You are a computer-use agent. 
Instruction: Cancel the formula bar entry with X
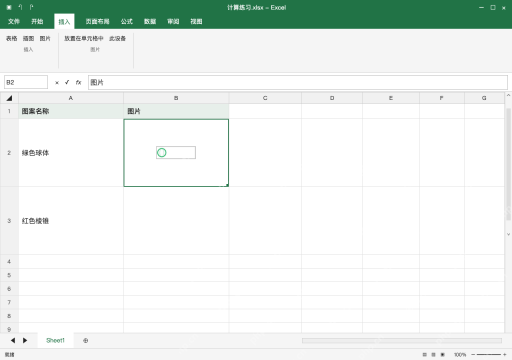coord(57,83)
